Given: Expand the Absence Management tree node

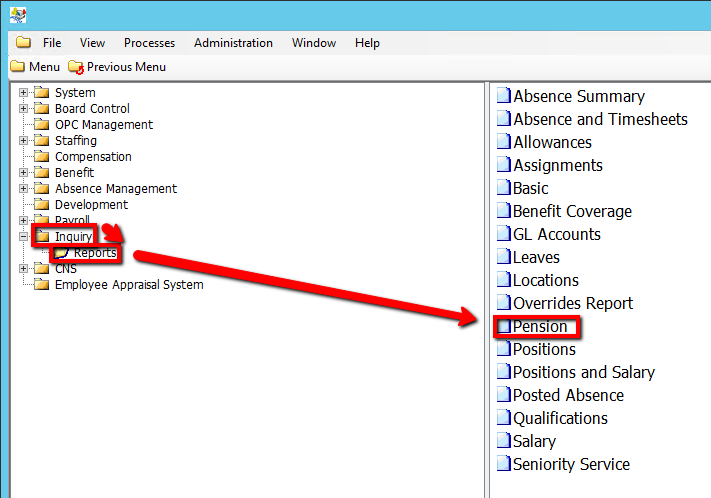Looking at the screenshot, I should (x=23, y=189).
